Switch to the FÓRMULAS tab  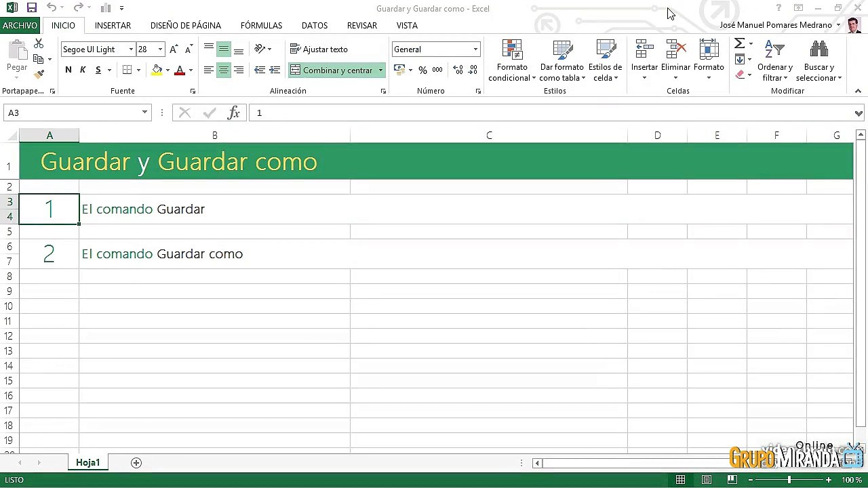(x=261, y=25)
